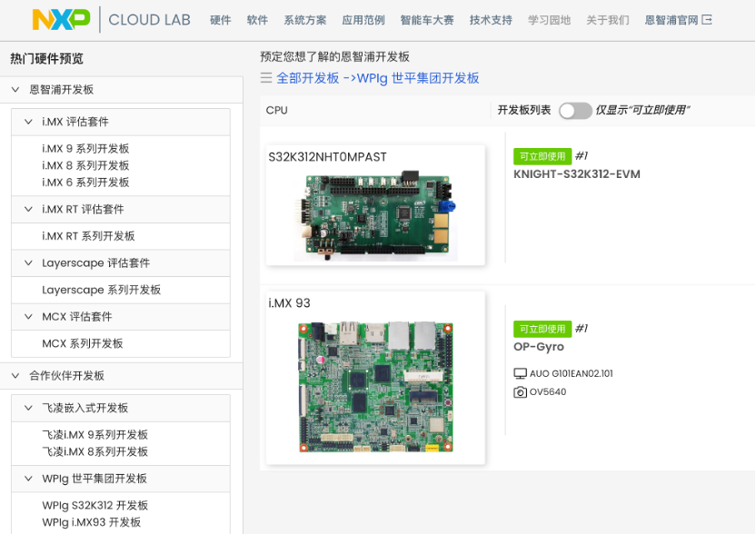
Task: Open MCX 系列开发板
Action: click(x=83, y=343)
